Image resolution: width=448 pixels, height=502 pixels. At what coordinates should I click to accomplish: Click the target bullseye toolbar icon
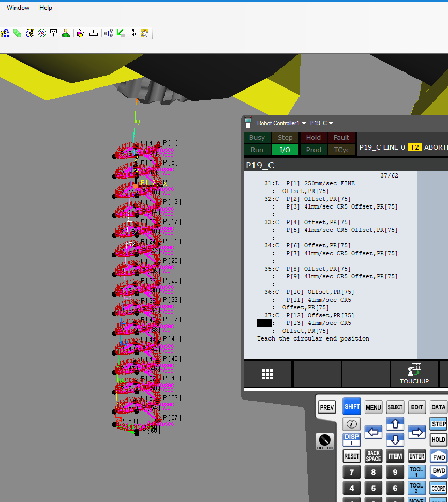(42, 33)
